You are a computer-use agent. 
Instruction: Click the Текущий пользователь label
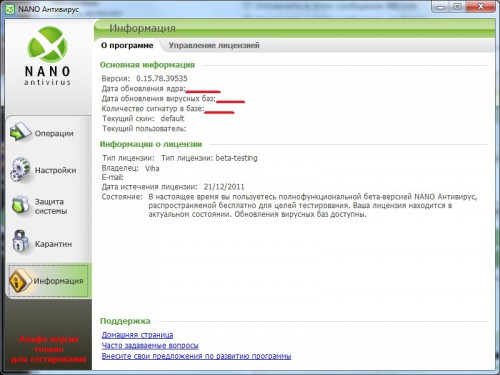[144, 129]
